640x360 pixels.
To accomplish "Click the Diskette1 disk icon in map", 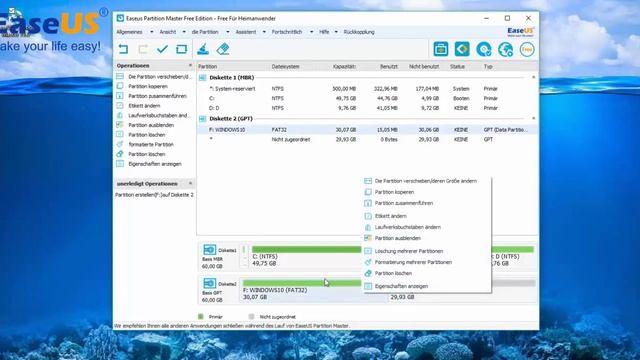I will (209, 250).
